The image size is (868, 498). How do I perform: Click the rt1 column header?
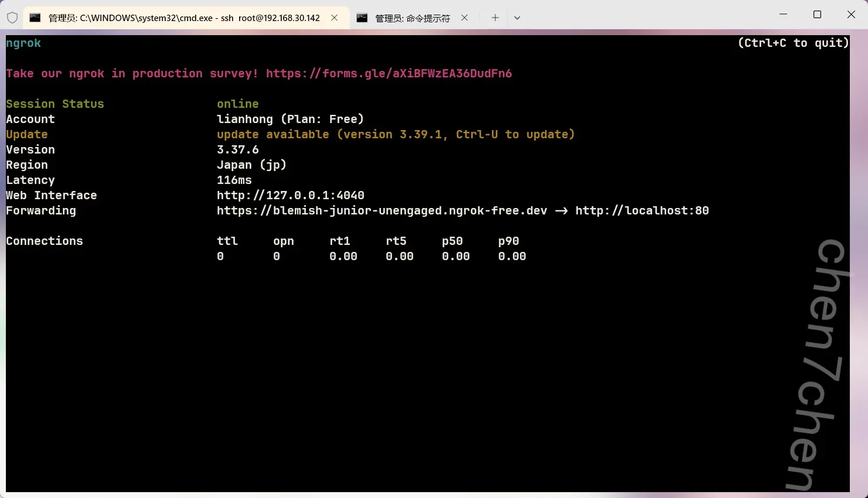[340, 241]
